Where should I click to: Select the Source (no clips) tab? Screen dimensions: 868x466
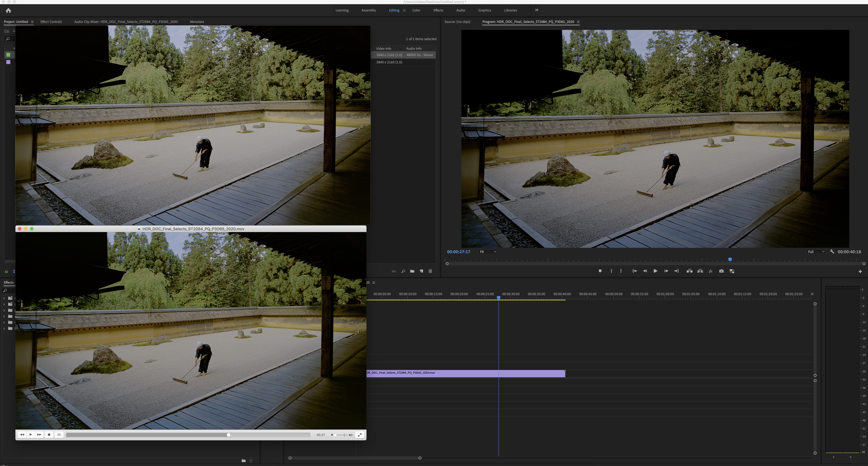[457, 22]
